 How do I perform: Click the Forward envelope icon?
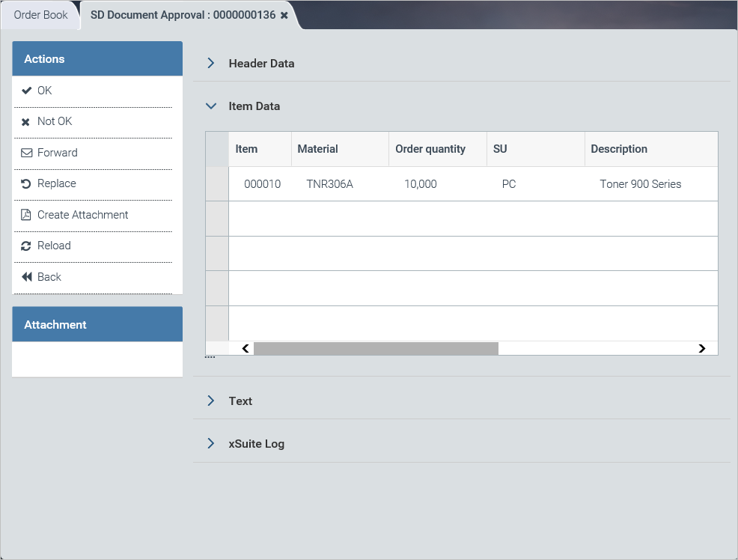coord(26,153)
